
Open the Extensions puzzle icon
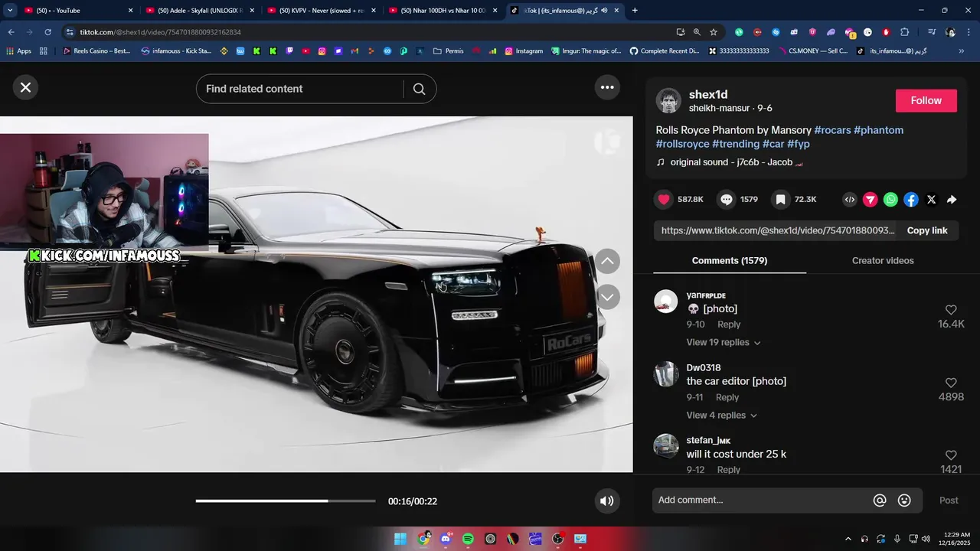[904, 32]
